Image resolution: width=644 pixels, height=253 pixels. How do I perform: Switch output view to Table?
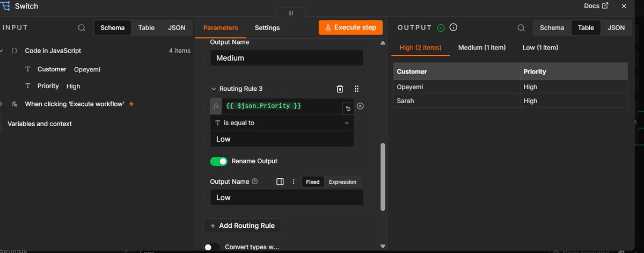586,28
